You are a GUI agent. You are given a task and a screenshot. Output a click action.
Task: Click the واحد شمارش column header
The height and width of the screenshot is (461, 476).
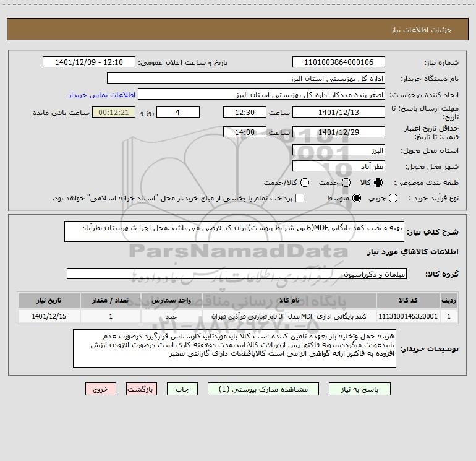point(171,300)
